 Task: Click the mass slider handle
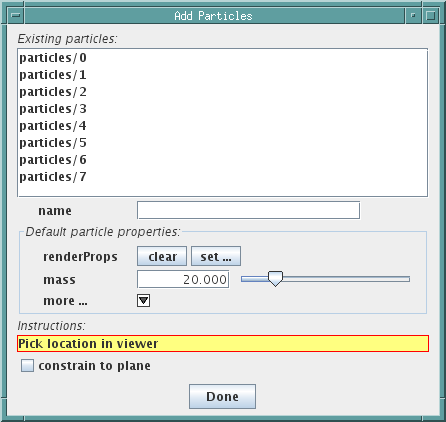click(275, 279)
